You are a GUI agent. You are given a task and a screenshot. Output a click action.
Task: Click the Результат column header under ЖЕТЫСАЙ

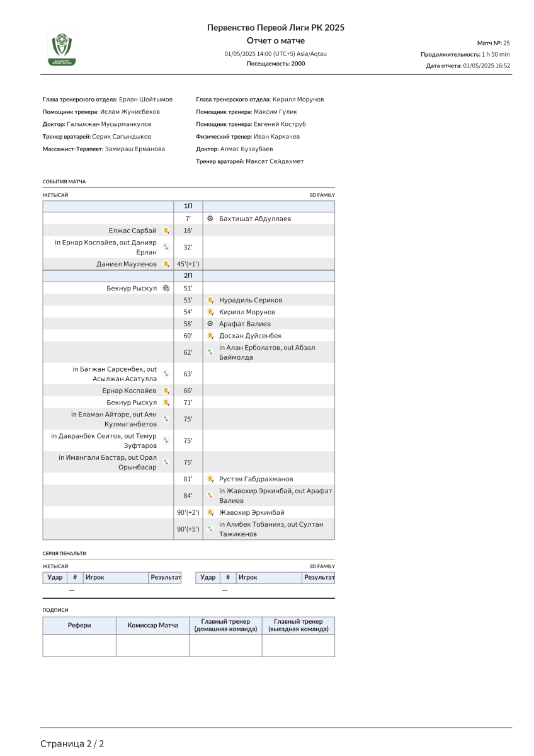(x=165, y=577)
